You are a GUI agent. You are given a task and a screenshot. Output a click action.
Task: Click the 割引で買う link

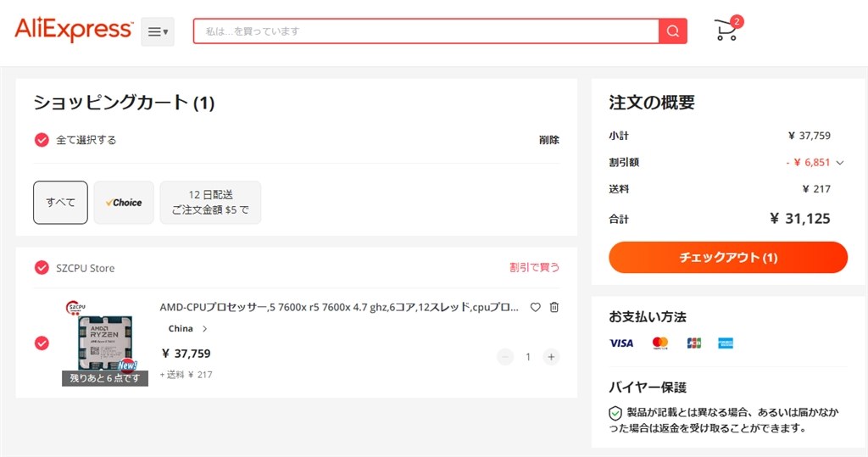(x=534, y=267)
